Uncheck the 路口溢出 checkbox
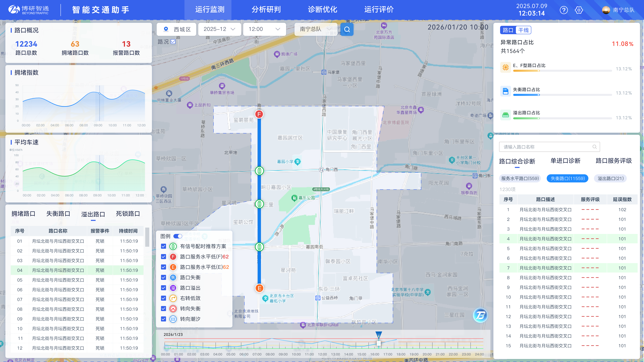Image resolution: width=644 pixels, height=362 pixels. 164,288
